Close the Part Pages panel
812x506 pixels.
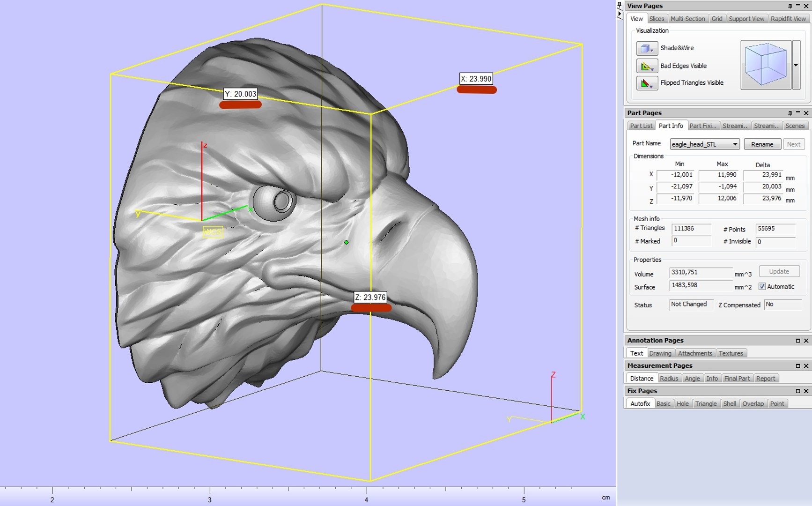point(806,113)
